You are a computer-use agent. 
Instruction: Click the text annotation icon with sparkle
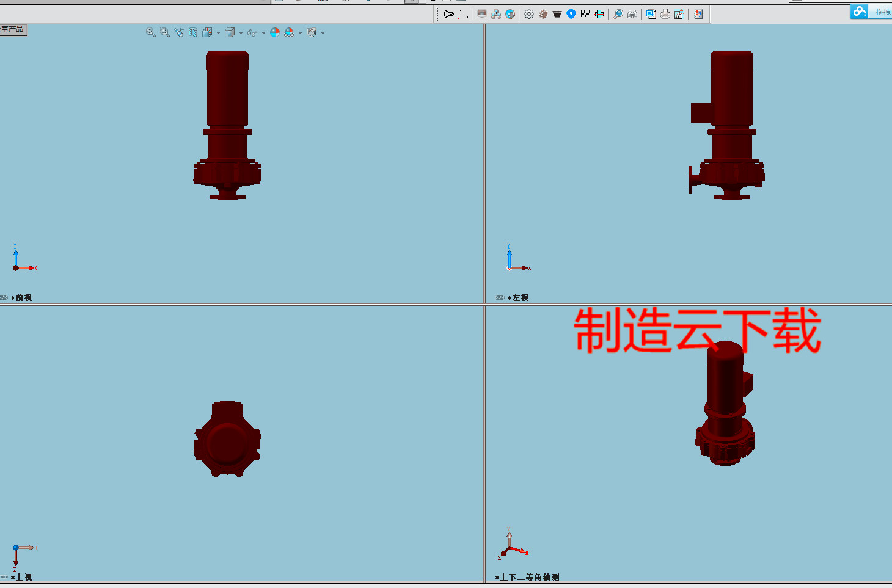point(679,14)
